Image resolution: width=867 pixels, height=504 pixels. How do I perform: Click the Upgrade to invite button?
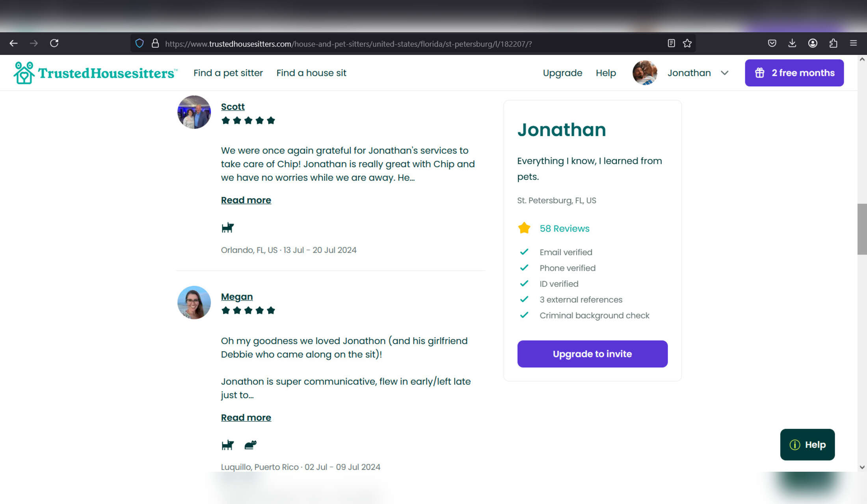pyautogui.click(x=592, y=354)
